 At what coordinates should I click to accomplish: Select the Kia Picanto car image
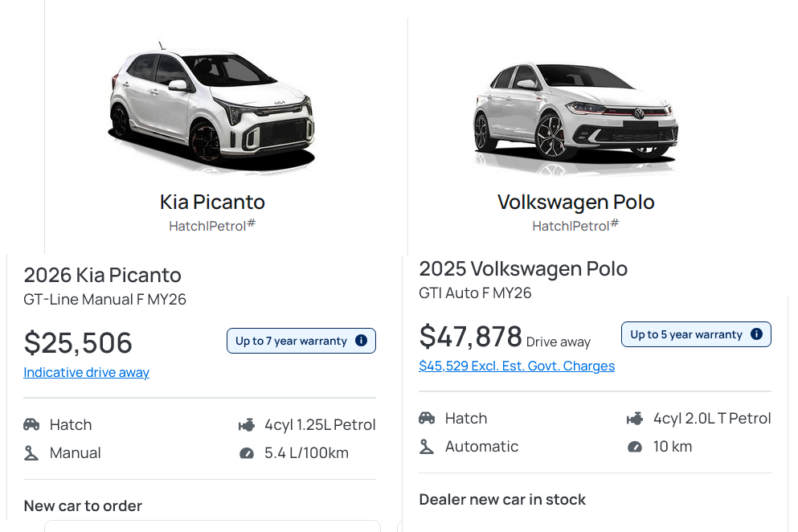pyautogui.click(x=211, y=104)
